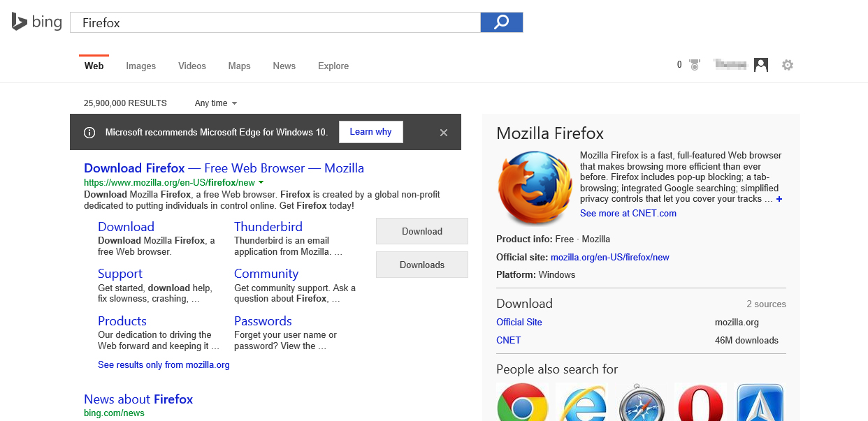The height and width of the screenshot is (421, 868).
Task: Click the gray Download button
Action: pyautogui.click(x=422, y=231)
